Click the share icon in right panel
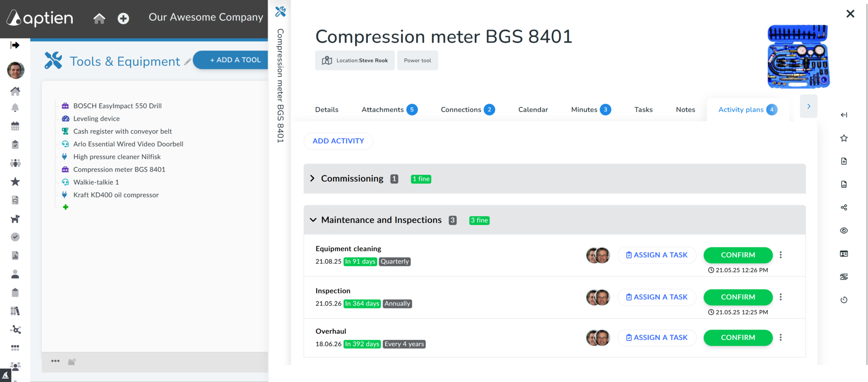Screen dimensions: 868x382 click(844, 207)
